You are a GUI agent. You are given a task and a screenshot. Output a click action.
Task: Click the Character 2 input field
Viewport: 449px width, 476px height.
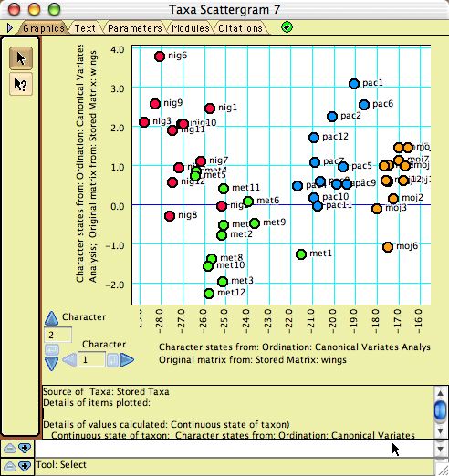pyautogui.click(x=58, y=335)
